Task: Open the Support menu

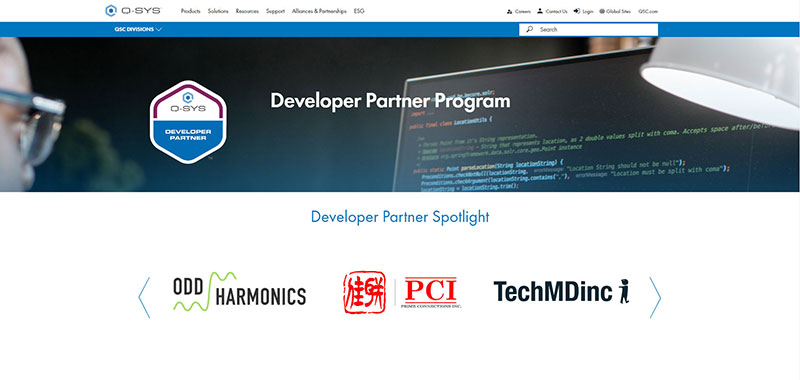Action: click(276, 11)
